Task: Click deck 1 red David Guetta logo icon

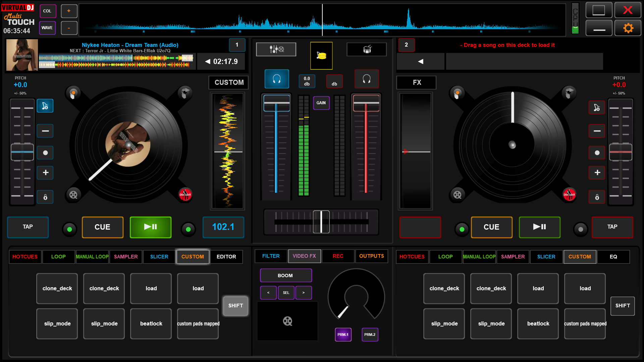Action: click(x=185, y=195)
